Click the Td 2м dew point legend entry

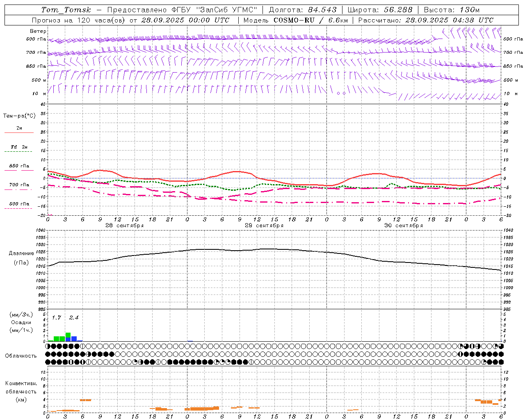pos(19,147)
